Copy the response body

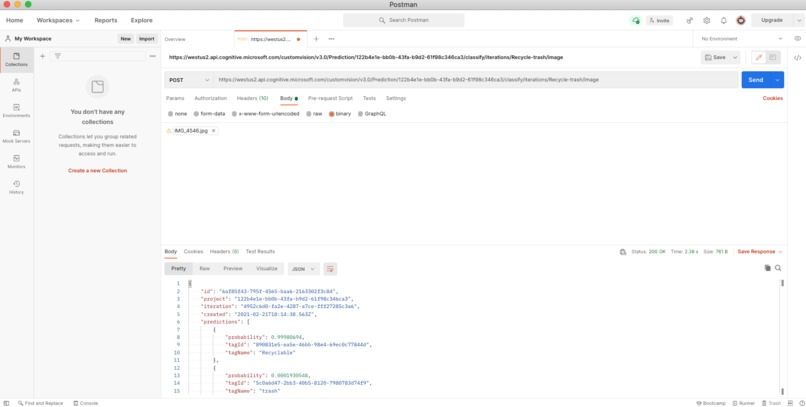(767, 268)
